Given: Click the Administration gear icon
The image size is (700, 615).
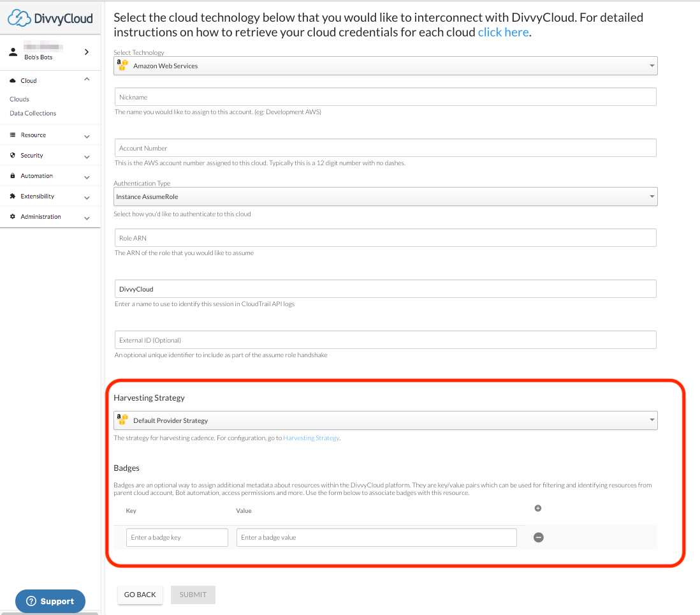Looking at the screenshot, I should (13, 217).
